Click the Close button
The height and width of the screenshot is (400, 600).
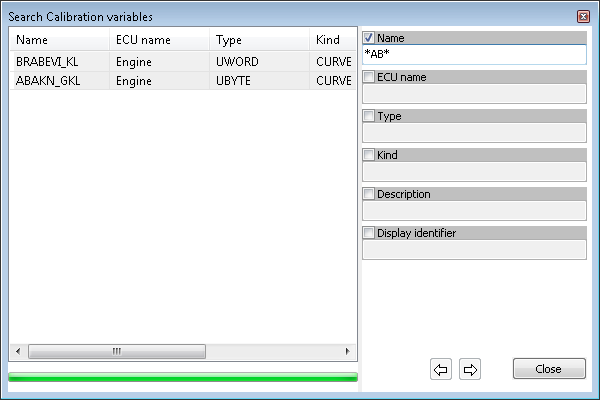pos(549,369)
